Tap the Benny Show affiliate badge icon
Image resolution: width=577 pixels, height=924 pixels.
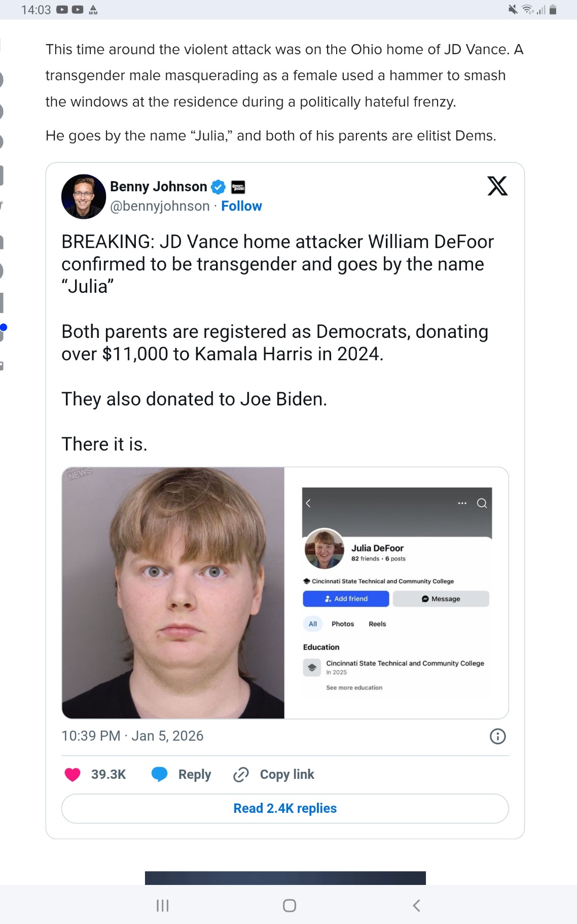click(x=238, y=187)
